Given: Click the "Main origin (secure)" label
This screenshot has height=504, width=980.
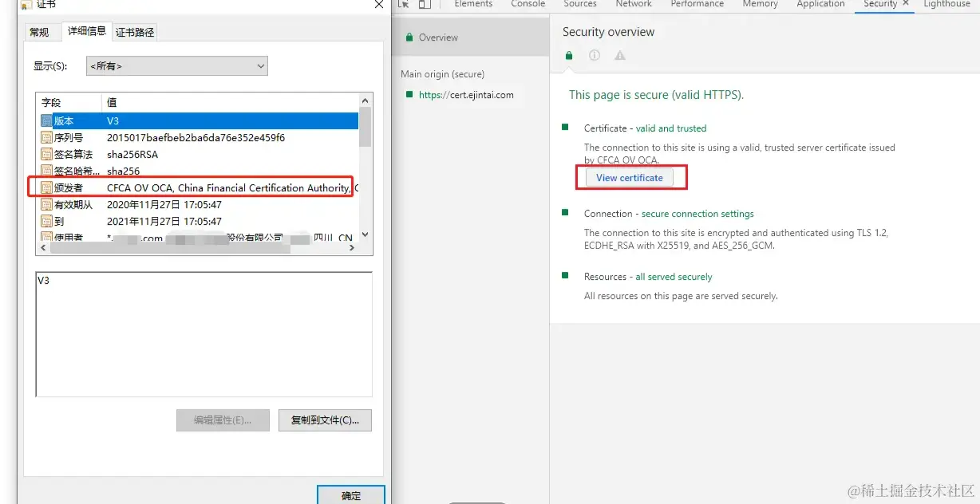Looking at the screenshot, I should pos(442,74).
